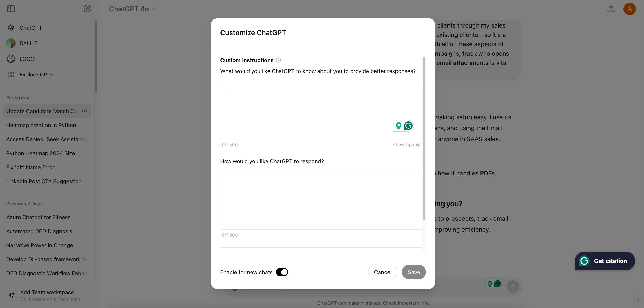Click the new chat compose icon
The height and width of the screenshot is (308, 644).
coord(87,9)
